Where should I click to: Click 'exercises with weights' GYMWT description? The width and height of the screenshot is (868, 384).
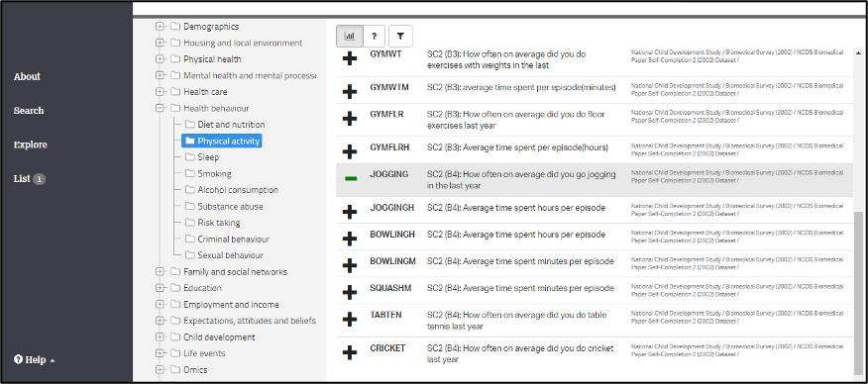click(506, 59)
